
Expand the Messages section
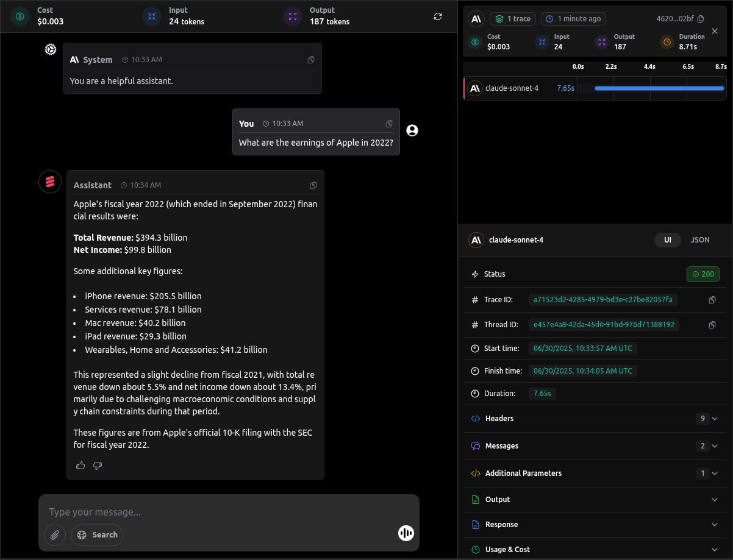click(715, 446)
